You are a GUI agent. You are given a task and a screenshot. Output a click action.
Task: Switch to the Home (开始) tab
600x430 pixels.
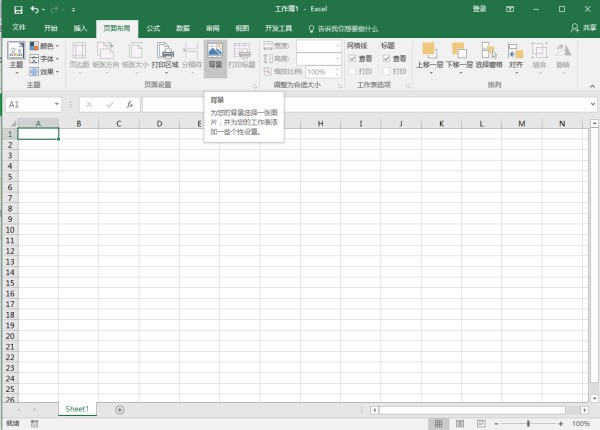(x=51, y=28)
